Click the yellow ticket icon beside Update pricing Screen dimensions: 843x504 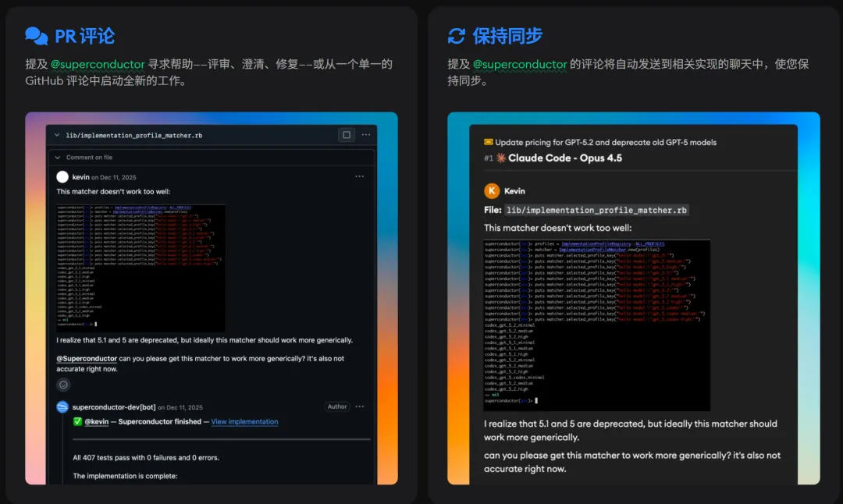pos(488,142)
